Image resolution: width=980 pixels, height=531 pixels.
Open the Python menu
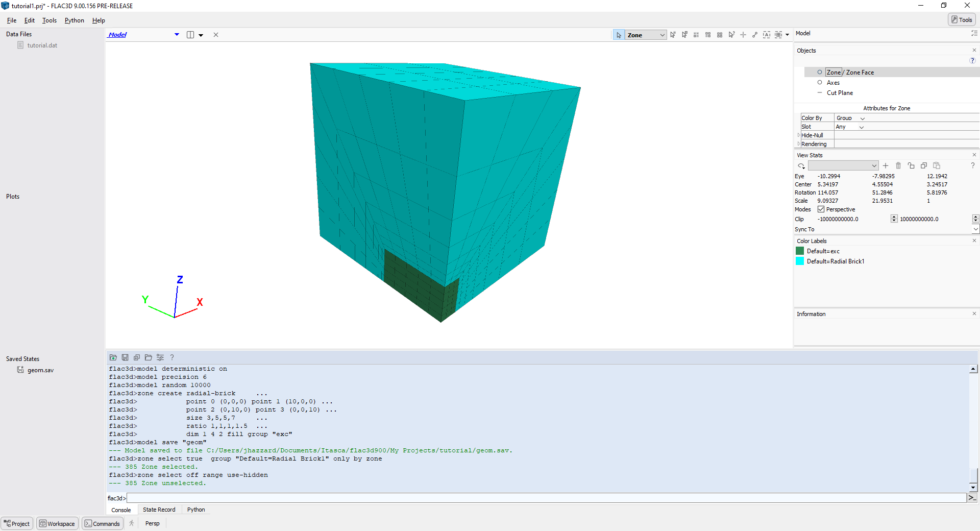coord(74,20)
